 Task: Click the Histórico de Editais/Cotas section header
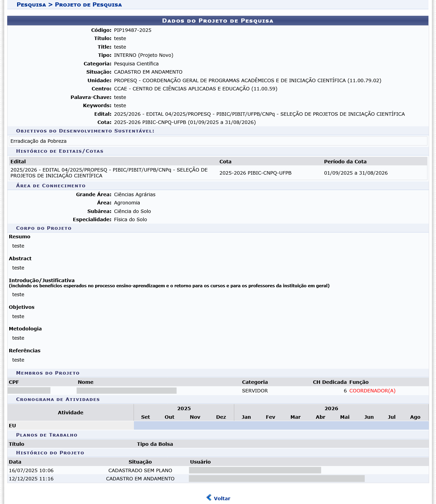[60, 151]
